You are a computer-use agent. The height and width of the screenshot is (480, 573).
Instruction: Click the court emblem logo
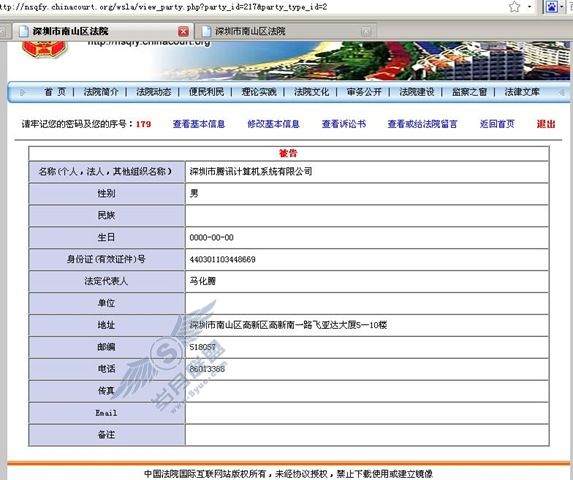coord(45,50)
